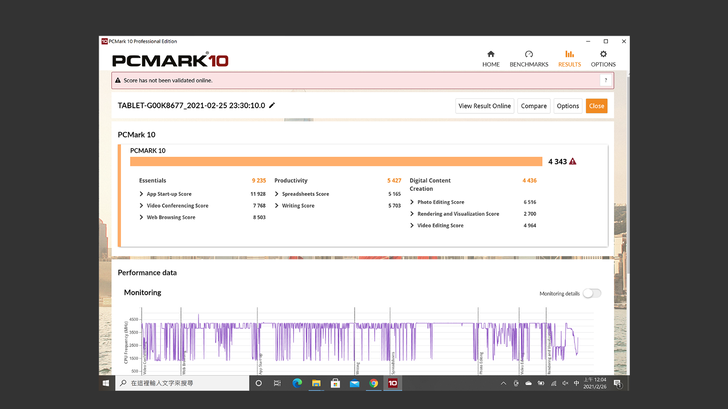Image resolution: width=728 pixels, height=409 pixels.
Task: Open Microsoft Edge from the taskbar
Action: pyautogui.click(x=297, y=383)
